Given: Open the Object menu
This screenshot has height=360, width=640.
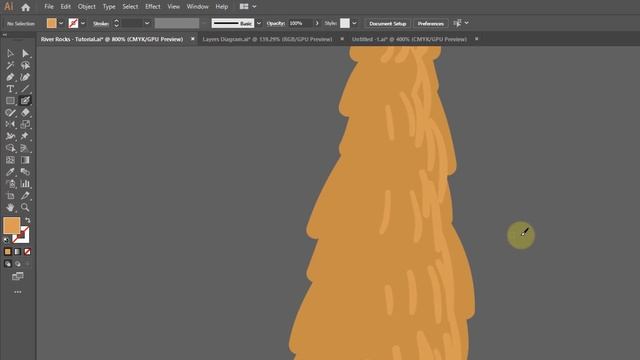Looking at the screenshot, I should point(87,7).
